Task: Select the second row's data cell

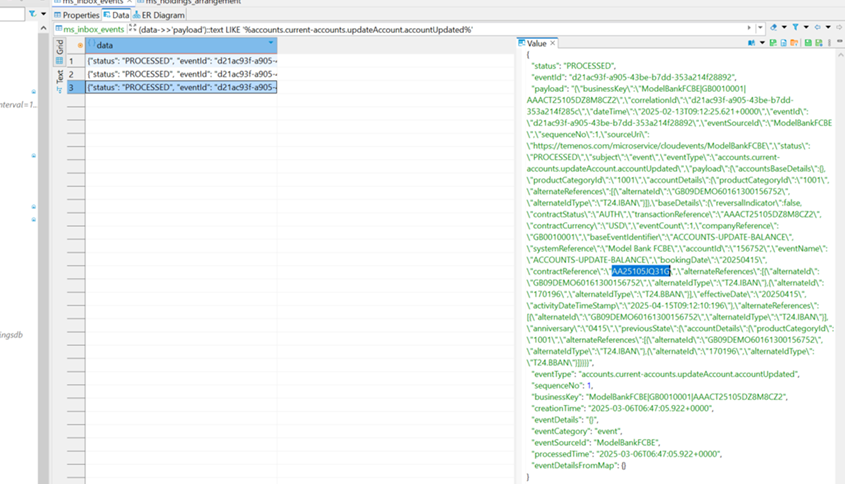Action: pyautogui.click(x=180, y=74)
